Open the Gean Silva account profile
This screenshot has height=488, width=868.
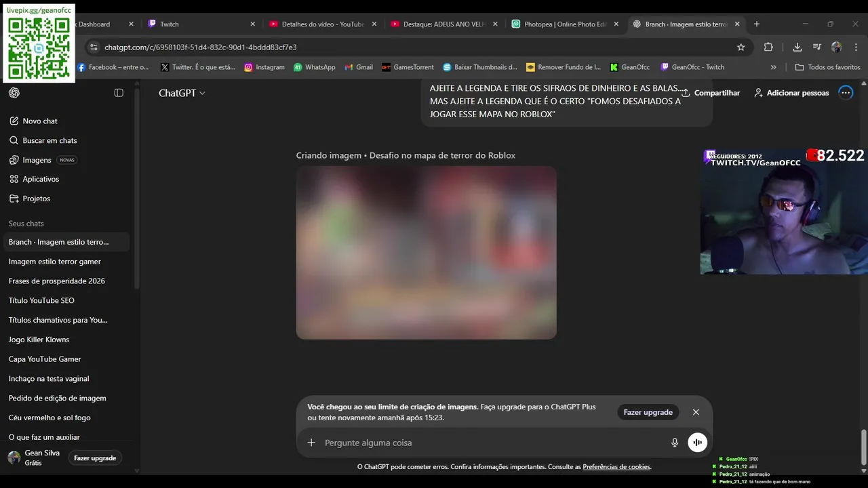click(x=34, y=457)
